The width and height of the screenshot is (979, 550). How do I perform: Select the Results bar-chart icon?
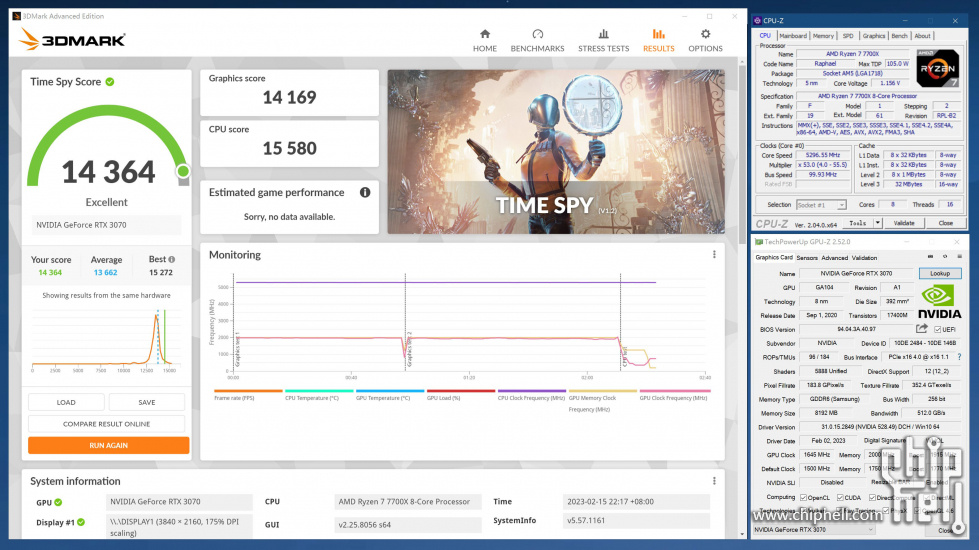659,34
